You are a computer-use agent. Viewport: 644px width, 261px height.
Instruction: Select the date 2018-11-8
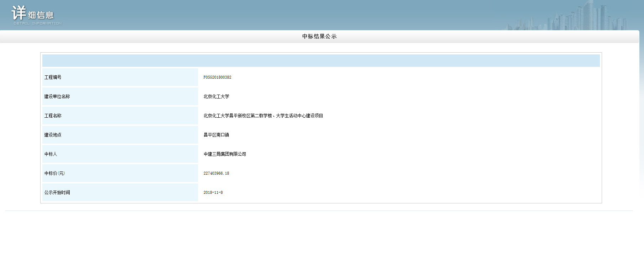pos(213,192)
